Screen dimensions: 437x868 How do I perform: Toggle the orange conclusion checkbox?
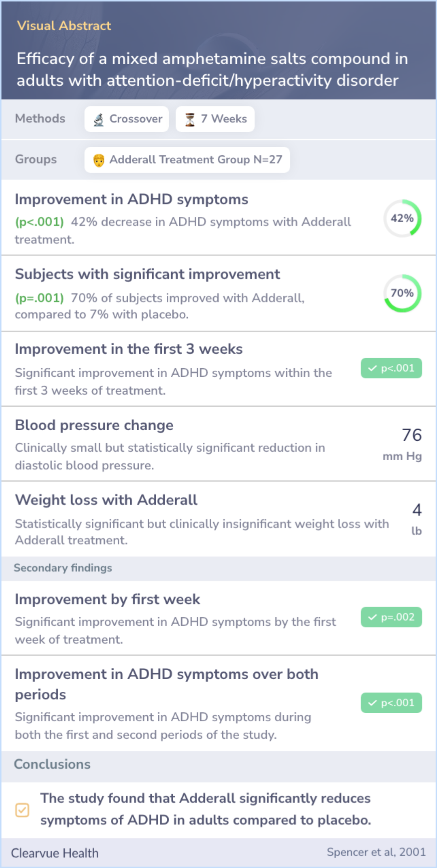(x=22, y=810)
